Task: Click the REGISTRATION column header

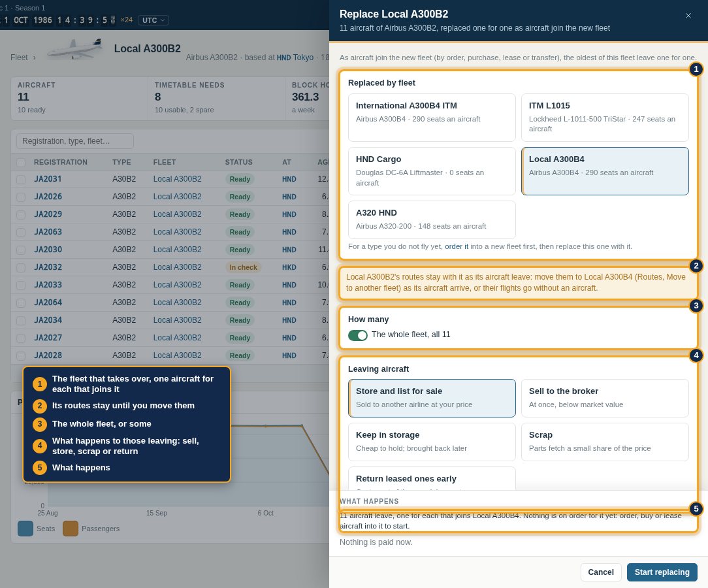Action: coord(61,162)
